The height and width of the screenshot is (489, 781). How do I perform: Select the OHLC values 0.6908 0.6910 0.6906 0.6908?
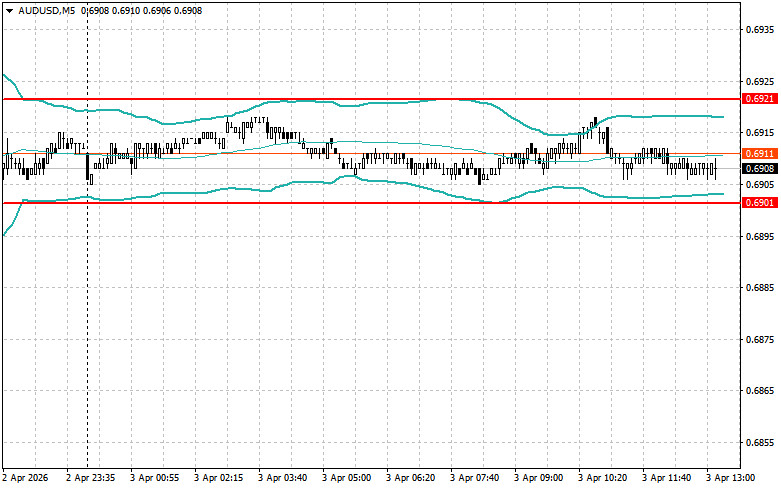point(141,10)
